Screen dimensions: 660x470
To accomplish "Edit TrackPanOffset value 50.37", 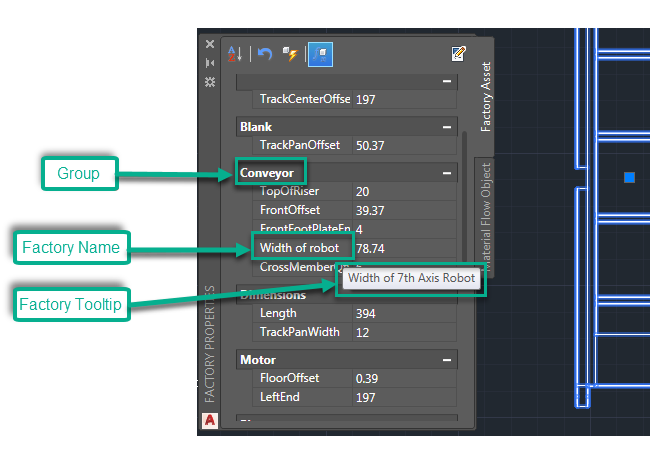I will pos(404,146).
